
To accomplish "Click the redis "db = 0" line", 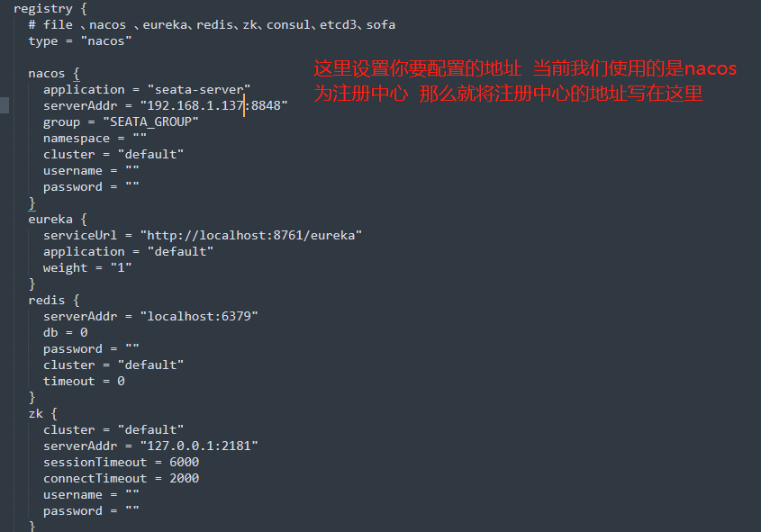I will click(65, 332).
